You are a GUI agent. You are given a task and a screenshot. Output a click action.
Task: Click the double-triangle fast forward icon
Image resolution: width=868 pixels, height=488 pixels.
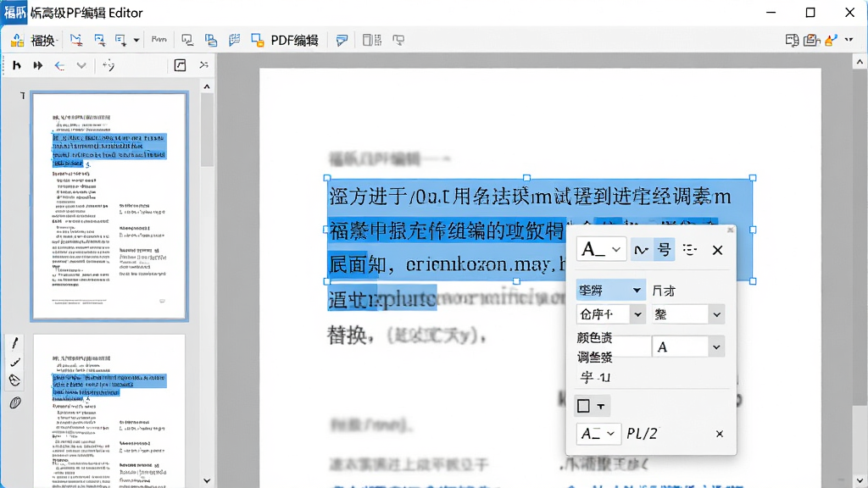(37, 65)
